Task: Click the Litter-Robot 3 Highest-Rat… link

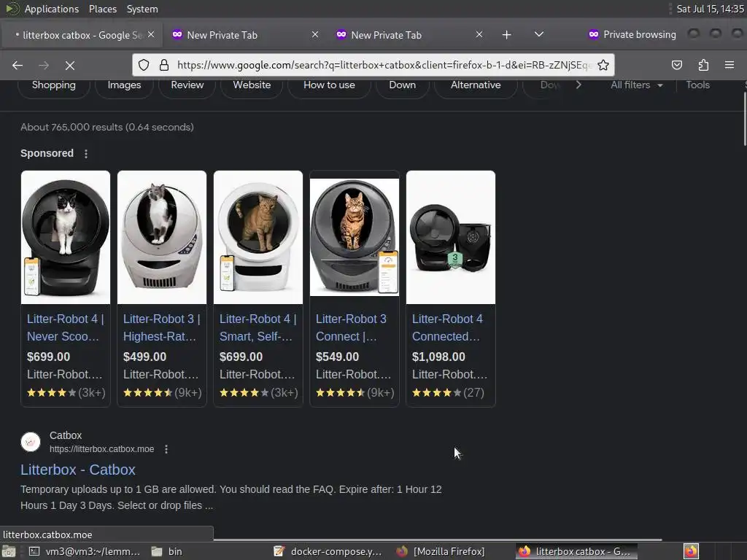Action: 161,327
